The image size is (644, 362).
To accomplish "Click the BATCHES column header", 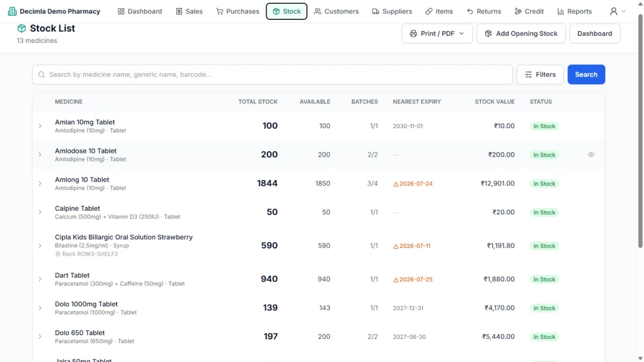I will click(364, 101).
